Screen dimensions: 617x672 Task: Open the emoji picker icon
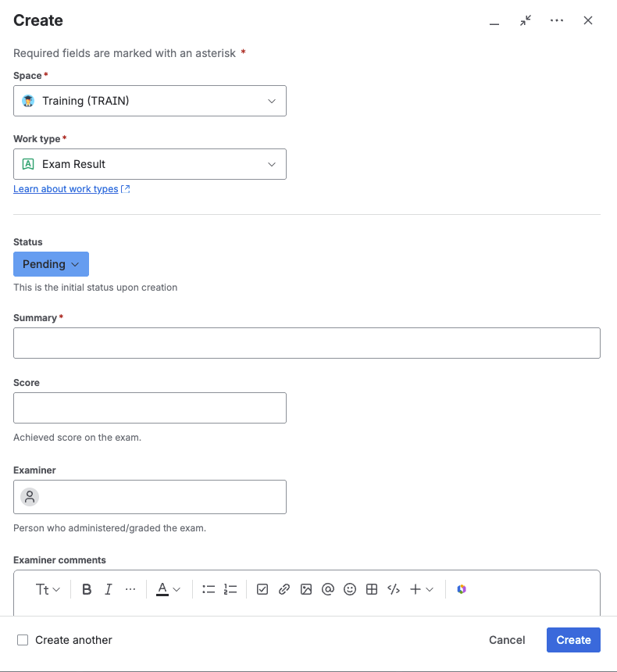(x=350, y=589)
